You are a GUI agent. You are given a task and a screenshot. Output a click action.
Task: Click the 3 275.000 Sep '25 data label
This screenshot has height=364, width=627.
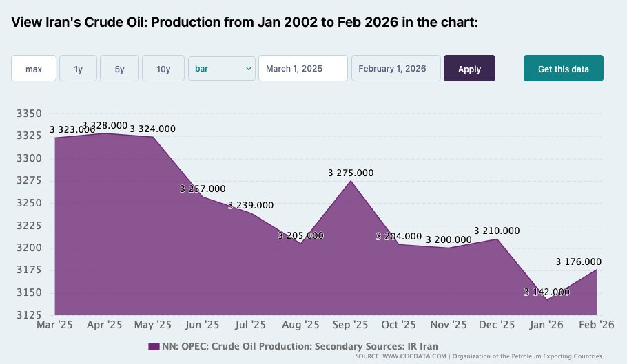351,173
